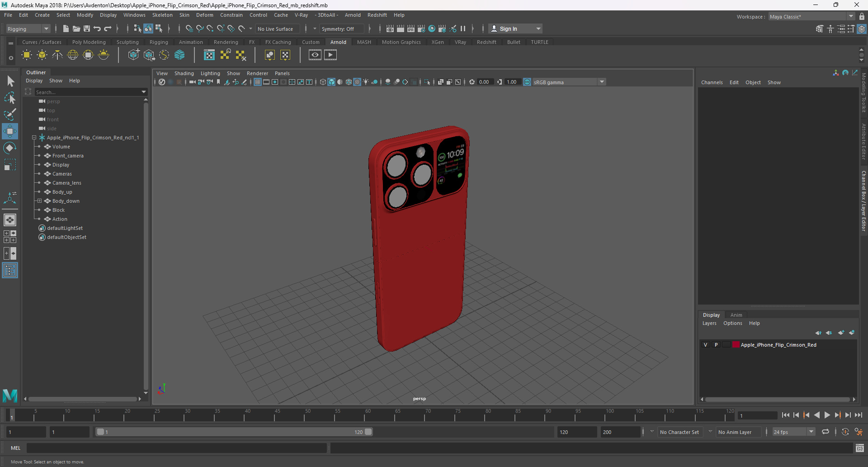Click the Save Scene disk icon
The height and width of the screenshot is (467, 868).
pyautogui.click(x=87, y=29)
